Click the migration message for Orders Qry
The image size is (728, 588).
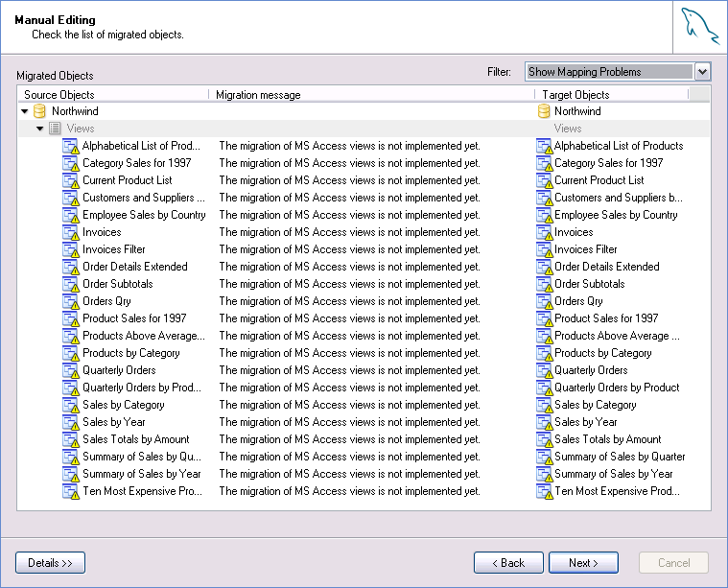[349, 301]
